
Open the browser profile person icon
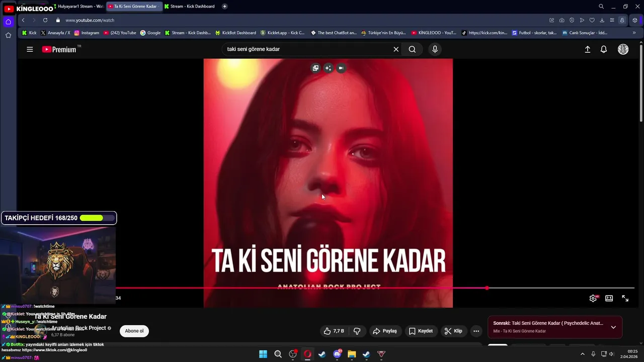pos(622,20)
